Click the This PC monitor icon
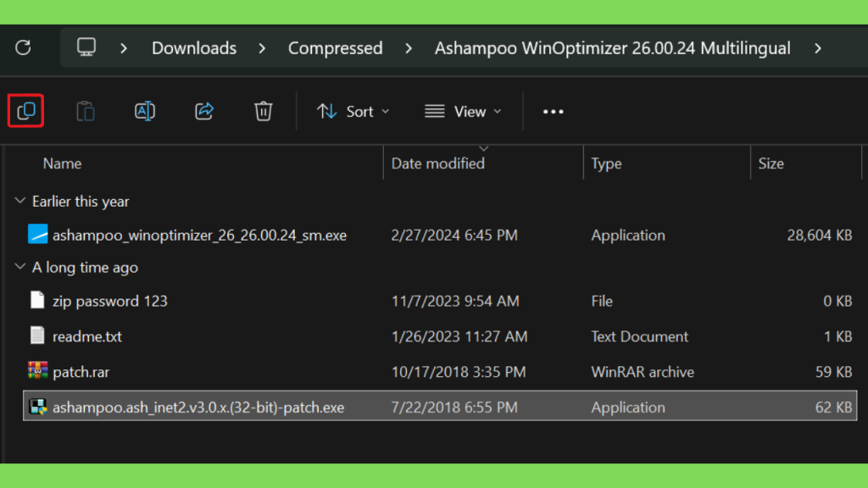868x488 pixels. click(86, 47)
